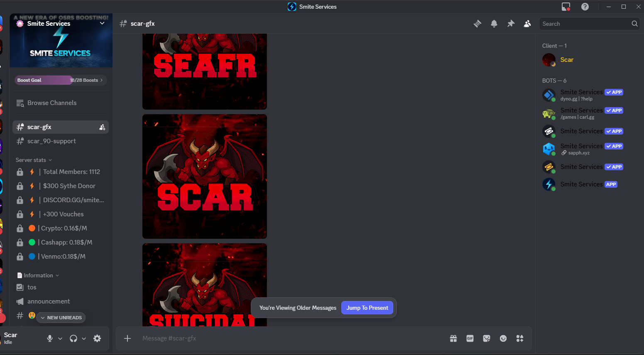Open the Threads icon in channel header
This screenshot has width=644, height=355.
click(477, 24)
